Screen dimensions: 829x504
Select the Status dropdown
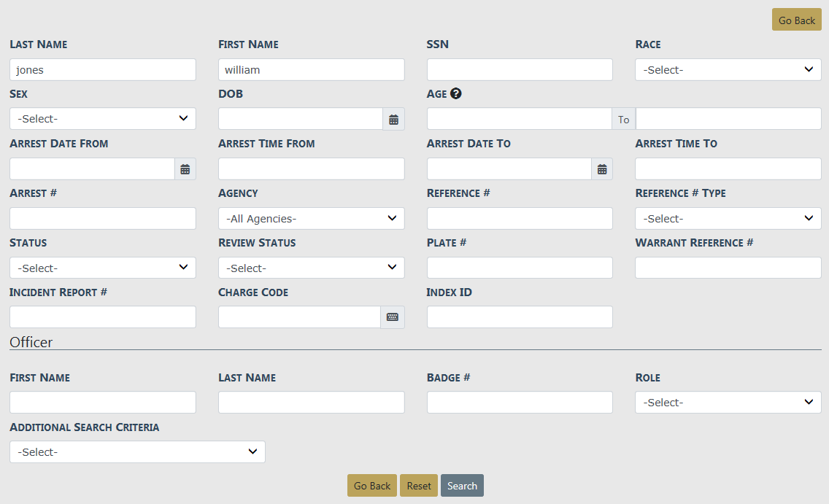click(103, 268)
